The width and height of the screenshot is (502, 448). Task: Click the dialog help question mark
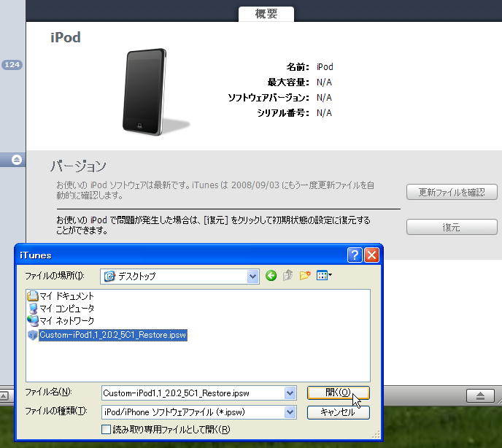click(x=355, y=255)
